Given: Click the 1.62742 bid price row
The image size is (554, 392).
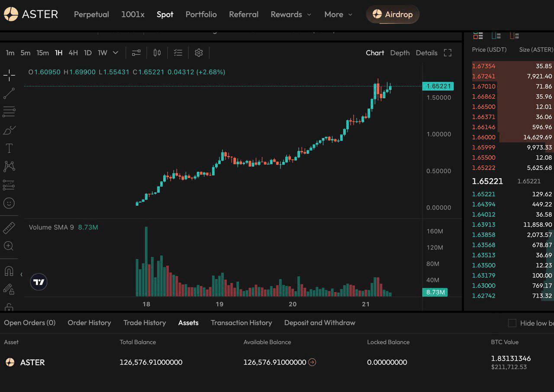Looking at the screenshot, I should [512, 296].
